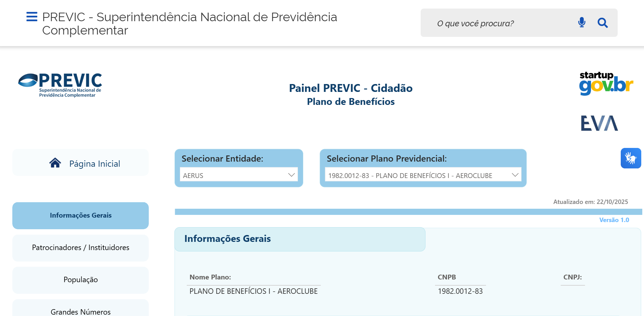Click the startup gov.br logo
Image resolution: width=644 pixels, height=316 pixels.
tap(606, 83)
